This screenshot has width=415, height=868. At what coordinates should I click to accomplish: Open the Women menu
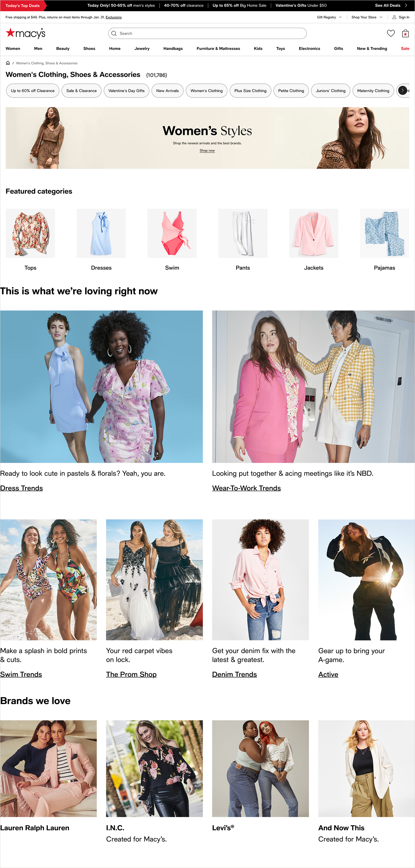click(13, 48)
